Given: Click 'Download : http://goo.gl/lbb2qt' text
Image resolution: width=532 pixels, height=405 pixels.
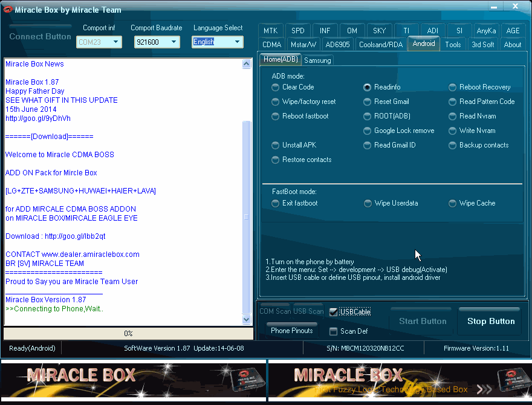Looking at the screenshot, I should point(55,236).
